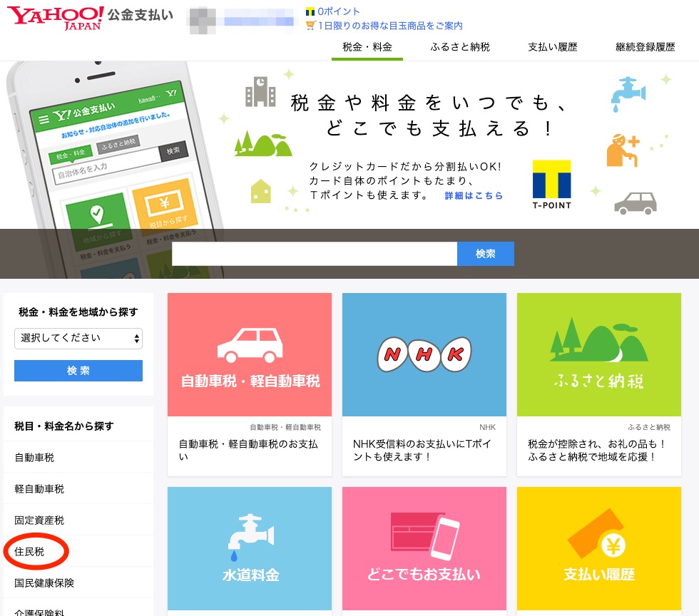
Task: Click the shopping cart deal icon
Action: click(x=310, y=26)
